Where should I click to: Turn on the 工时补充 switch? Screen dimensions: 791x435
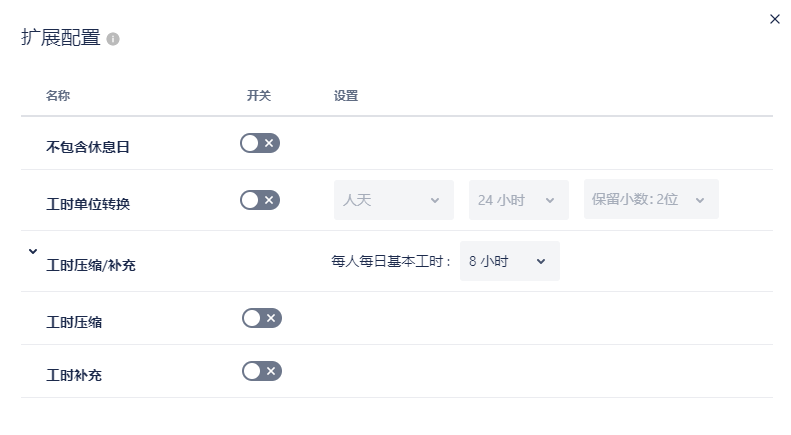click(x=262, y=371)
